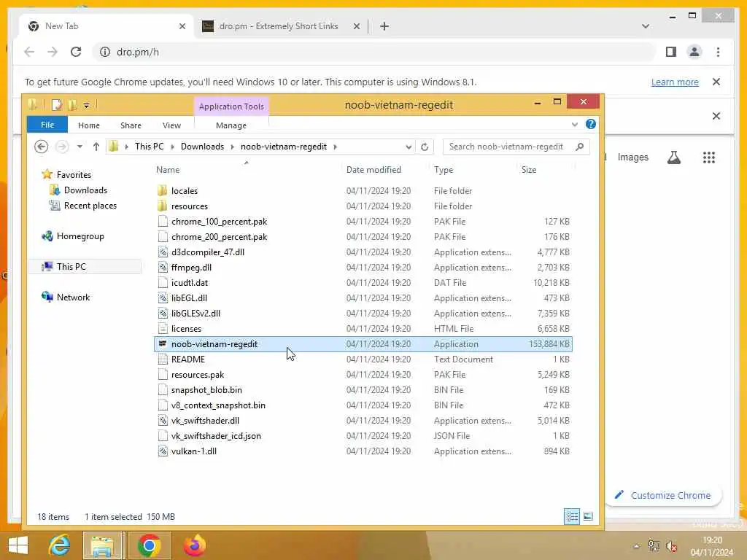Click Customize Chrome button
747x560 pixels.
click(x=664, y=495)
